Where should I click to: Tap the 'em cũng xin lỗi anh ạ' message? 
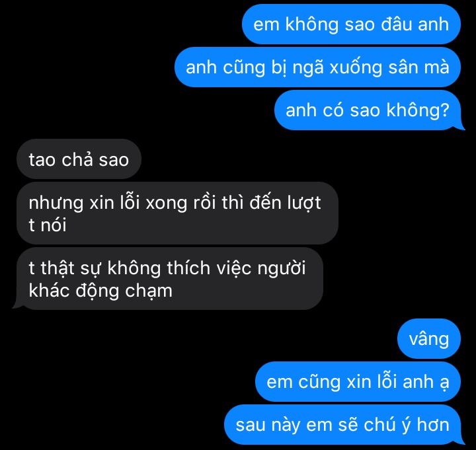(358, 382)
